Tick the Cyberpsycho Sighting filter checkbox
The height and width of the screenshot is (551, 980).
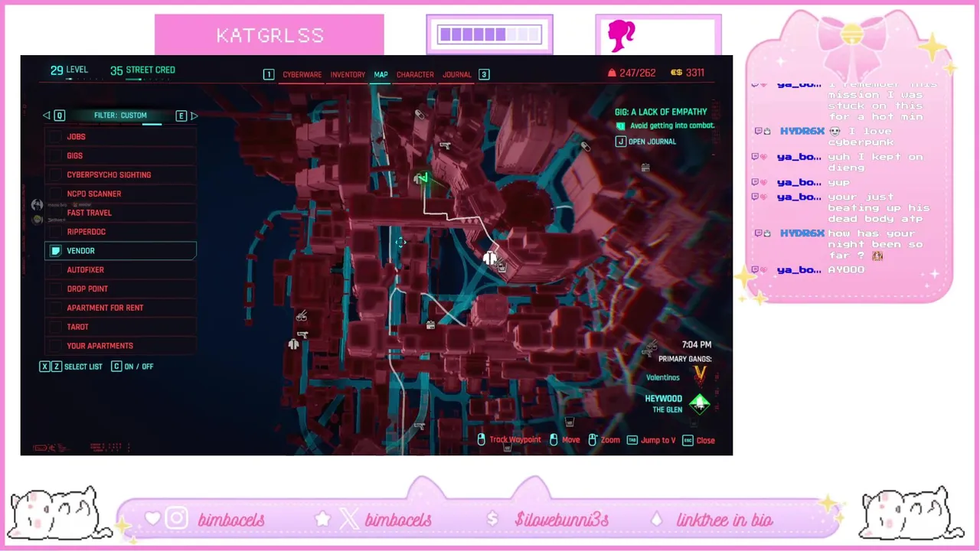[x=55, y=174]
